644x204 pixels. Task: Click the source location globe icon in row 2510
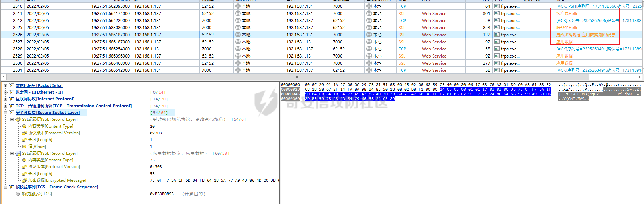coord(238,6)
